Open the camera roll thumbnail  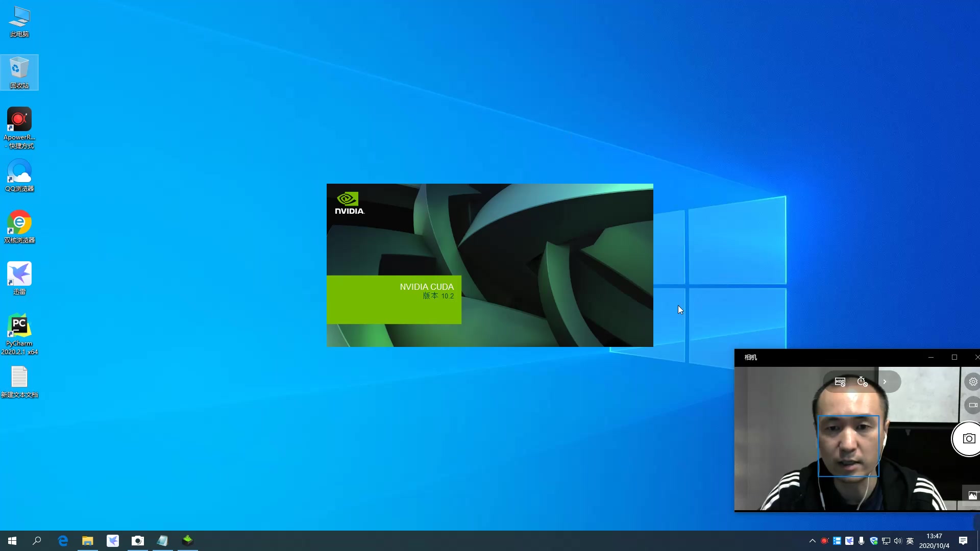(x=972, y=495)
